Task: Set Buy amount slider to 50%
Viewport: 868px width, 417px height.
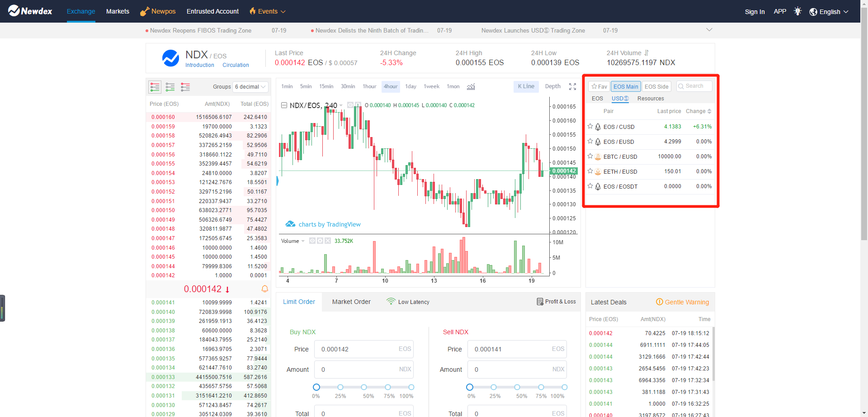Action: [x=364, y=387]
